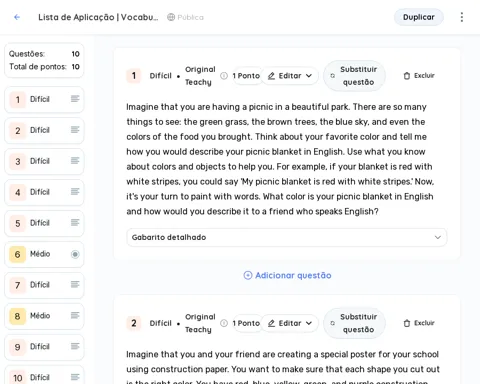Click the Original Teachy label on question 1
The image size is (480, 384).
[200, 76]
